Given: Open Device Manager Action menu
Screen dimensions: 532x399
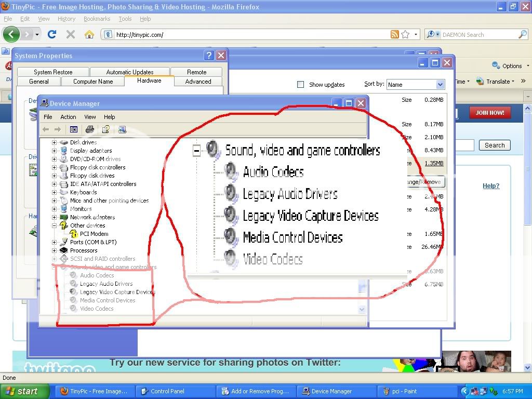Looking at the screenshot, I should point(68,117).
